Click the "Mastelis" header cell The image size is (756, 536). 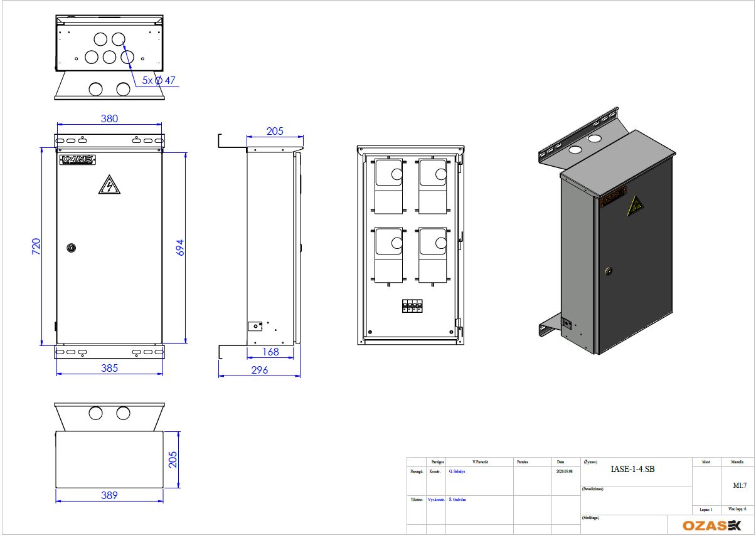tap(737, 462)
